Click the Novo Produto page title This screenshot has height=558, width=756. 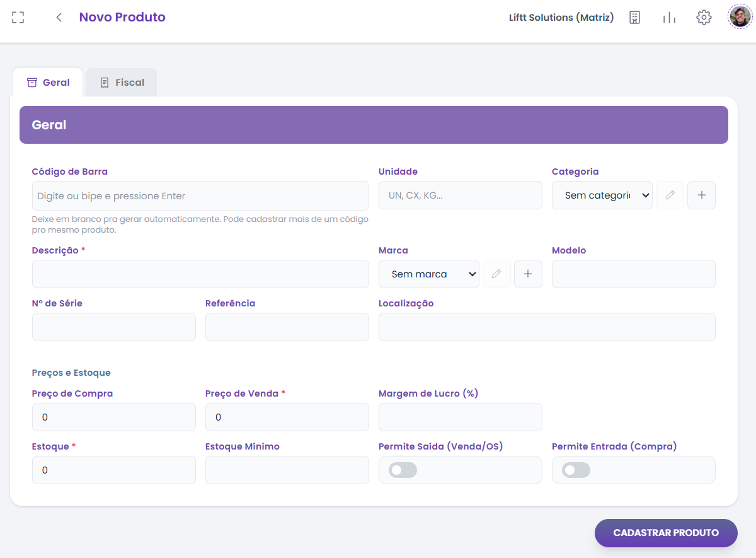click(122, 18)
